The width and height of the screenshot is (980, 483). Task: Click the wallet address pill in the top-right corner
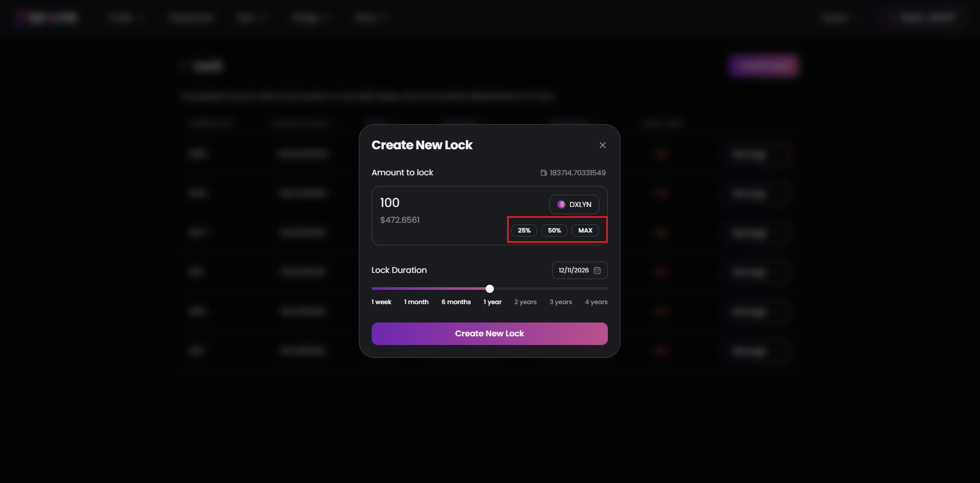click(920, 17)
